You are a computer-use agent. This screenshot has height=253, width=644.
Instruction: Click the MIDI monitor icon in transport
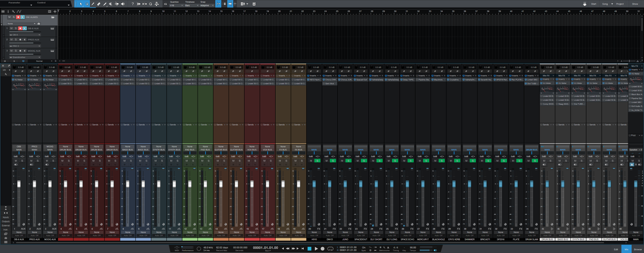(177, 248)
